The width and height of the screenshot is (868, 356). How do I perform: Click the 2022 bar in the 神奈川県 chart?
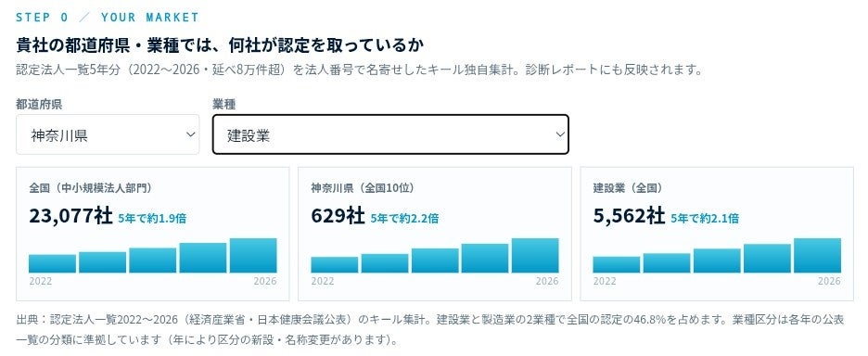click(x=335, y=264)
